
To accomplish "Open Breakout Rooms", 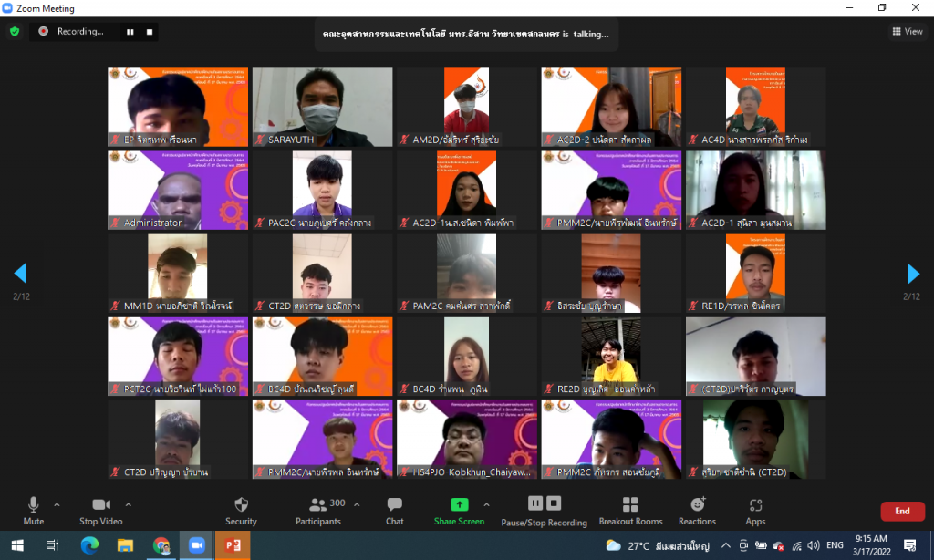I will click(x=629, y=510).
